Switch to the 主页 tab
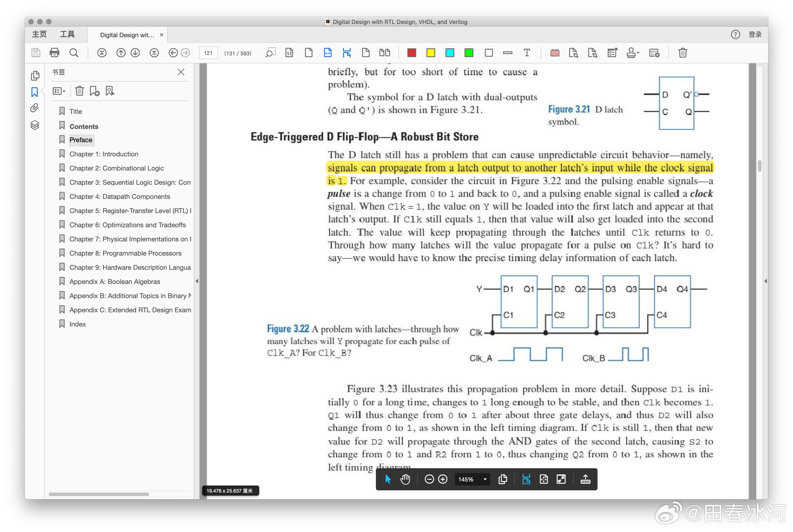Viewport: 793px width, 532px height. 39,34
